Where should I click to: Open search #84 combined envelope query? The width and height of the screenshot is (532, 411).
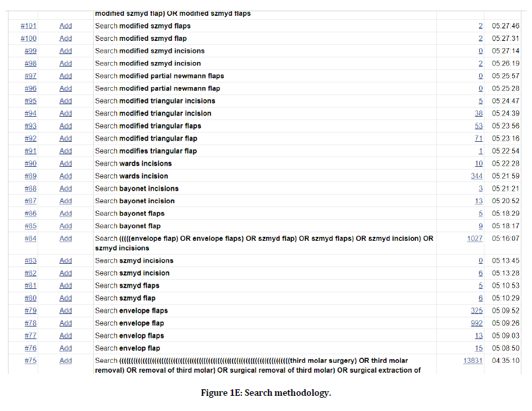(30, 239)
